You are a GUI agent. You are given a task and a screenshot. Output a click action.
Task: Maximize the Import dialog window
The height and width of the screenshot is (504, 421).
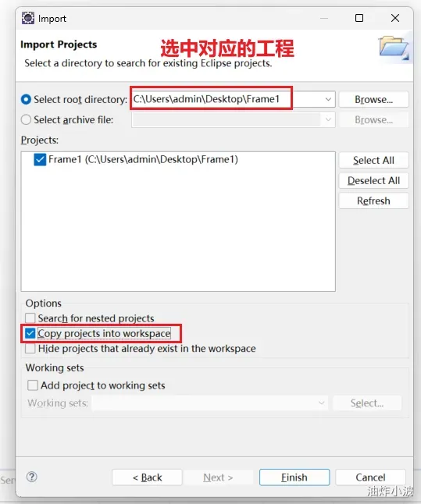359,18
